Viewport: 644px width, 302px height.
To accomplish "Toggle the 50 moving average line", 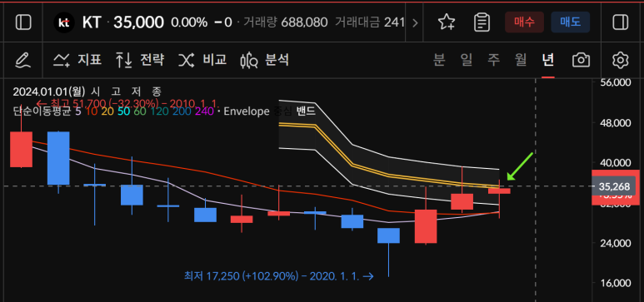I will pos(123,111).
